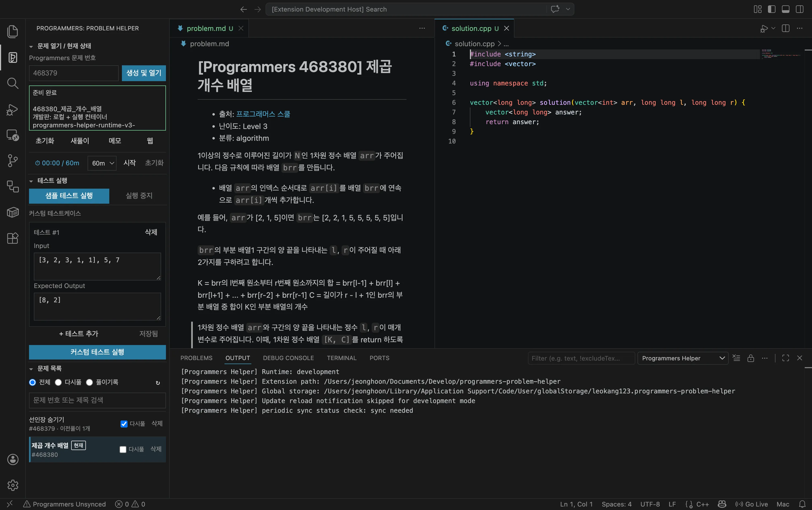Open the Search view in activity bar
Screen dimensions: 812x510
coord(12,83)
